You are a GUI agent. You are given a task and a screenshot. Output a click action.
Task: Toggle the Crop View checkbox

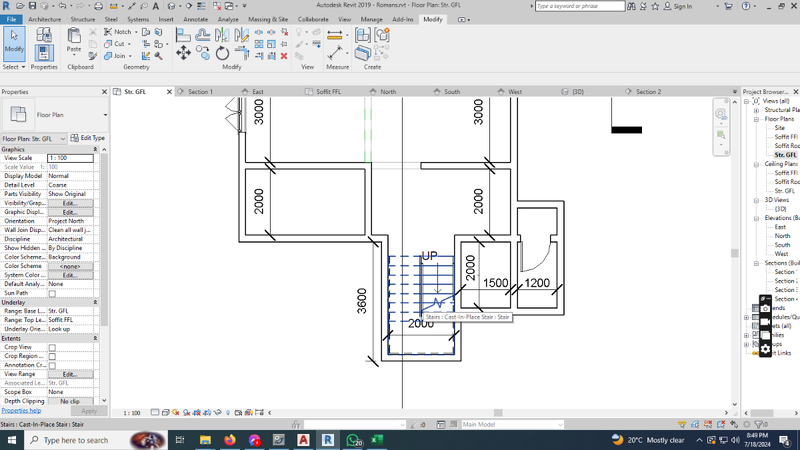52,347
